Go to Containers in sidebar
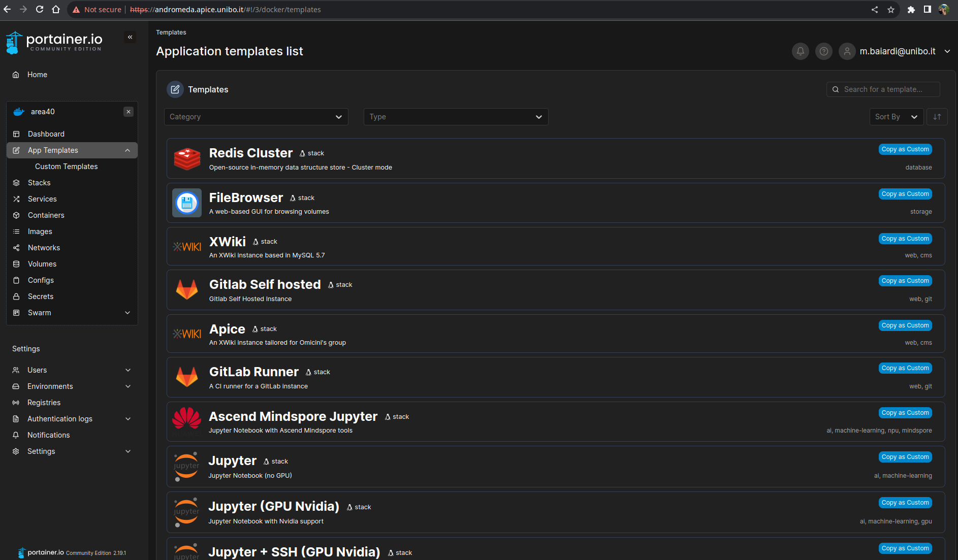Screen dimensions: 958x560 46,215
